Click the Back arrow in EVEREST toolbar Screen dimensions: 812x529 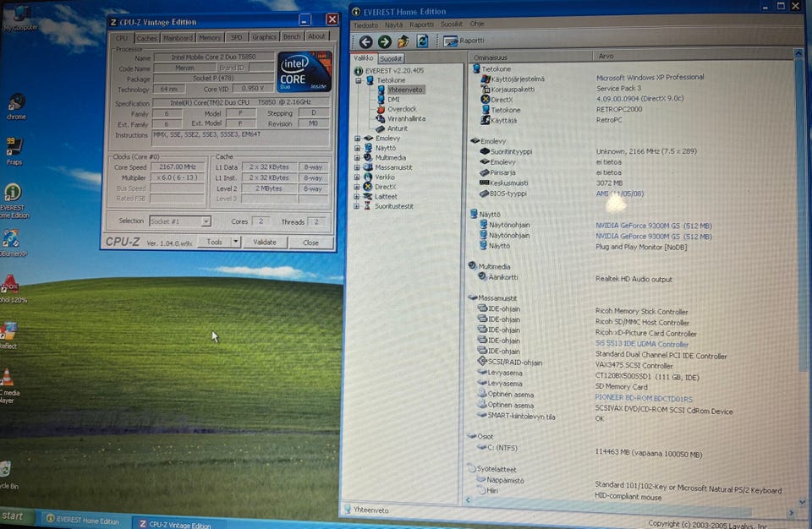365,41
